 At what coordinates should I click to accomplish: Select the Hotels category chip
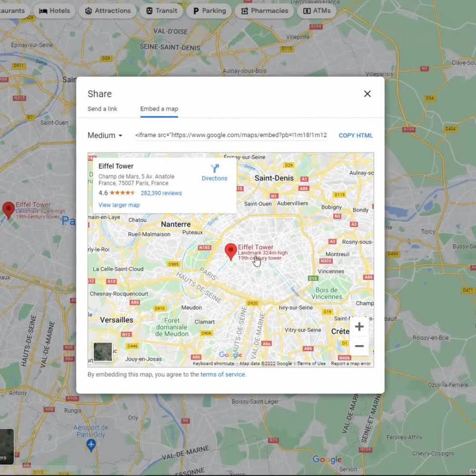(54, 11)
